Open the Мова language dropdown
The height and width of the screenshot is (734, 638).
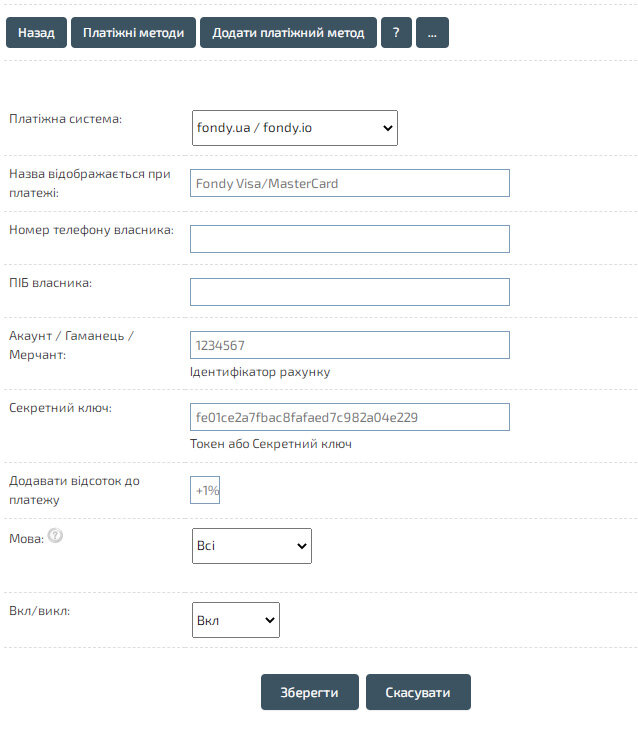coord(251,546)
